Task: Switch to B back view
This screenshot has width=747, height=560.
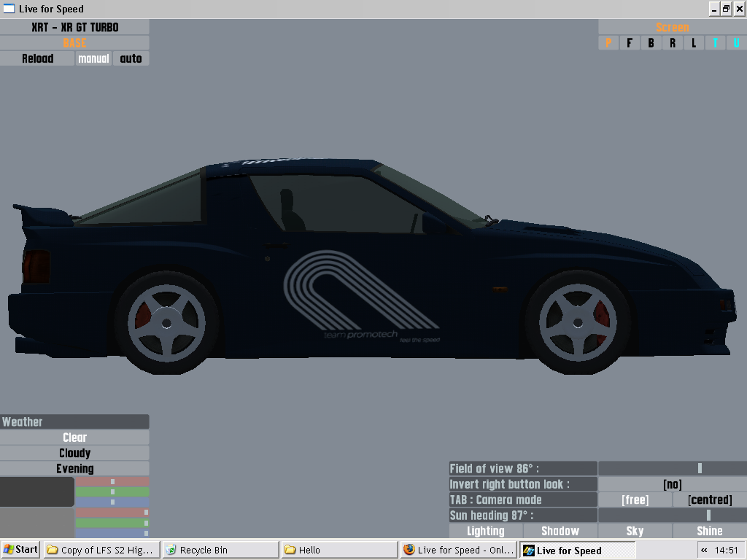Action: (x=651, y=43)
